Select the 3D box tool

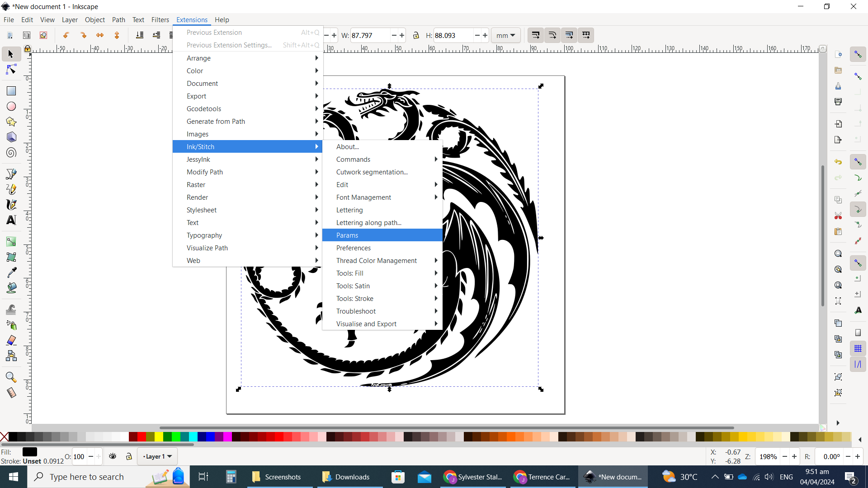click(11, 137)
